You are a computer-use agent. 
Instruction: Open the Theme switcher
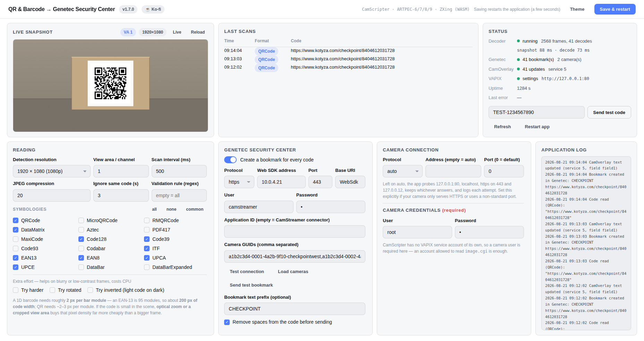tap(577, 9)
